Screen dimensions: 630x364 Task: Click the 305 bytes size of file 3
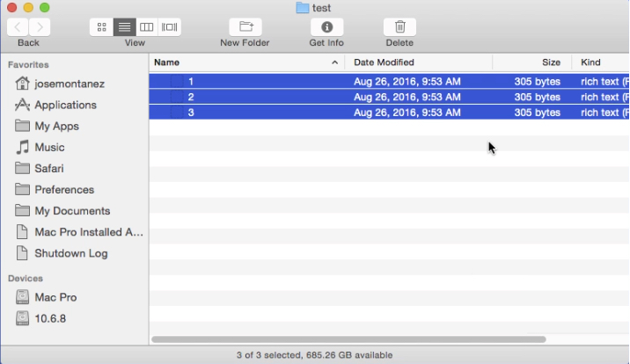point(538,113)
